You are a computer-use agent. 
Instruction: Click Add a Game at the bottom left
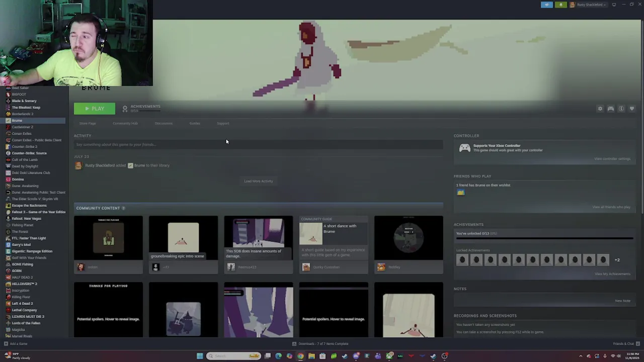click(x=16, y=344)
